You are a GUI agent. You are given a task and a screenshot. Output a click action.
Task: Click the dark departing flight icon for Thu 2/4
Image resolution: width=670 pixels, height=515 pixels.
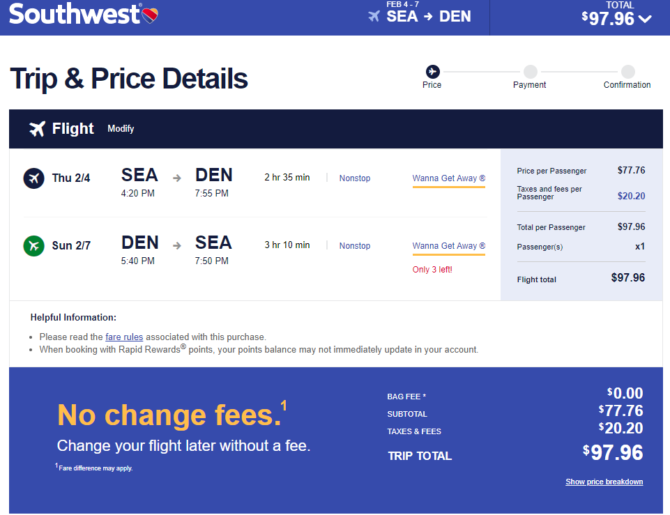click(x=34, y=178)
